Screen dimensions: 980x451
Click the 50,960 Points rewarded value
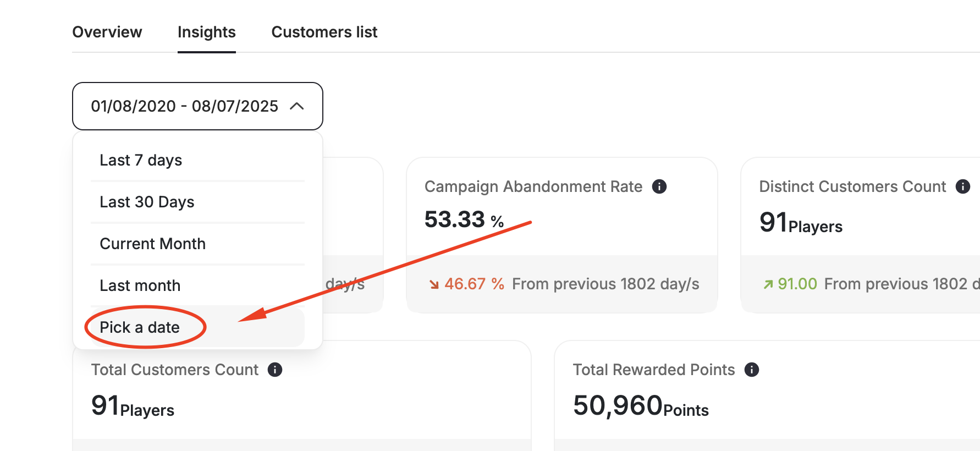coord(640,406)
